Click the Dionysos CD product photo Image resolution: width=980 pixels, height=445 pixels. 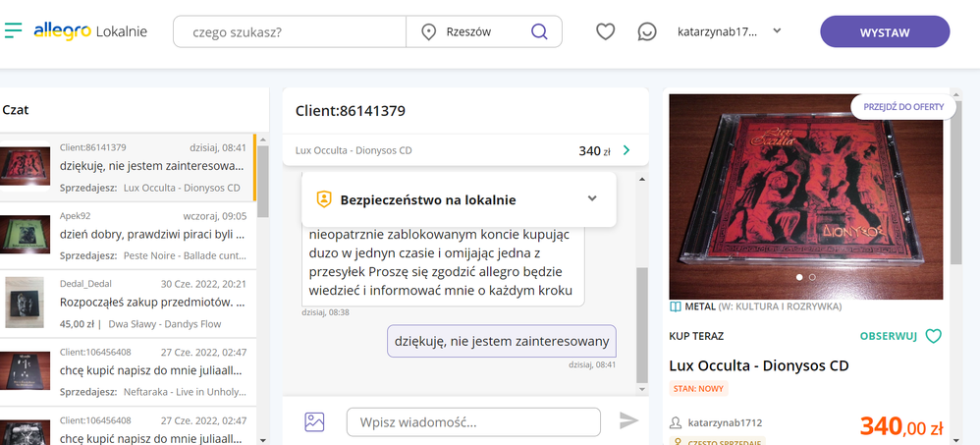(805, 196)
